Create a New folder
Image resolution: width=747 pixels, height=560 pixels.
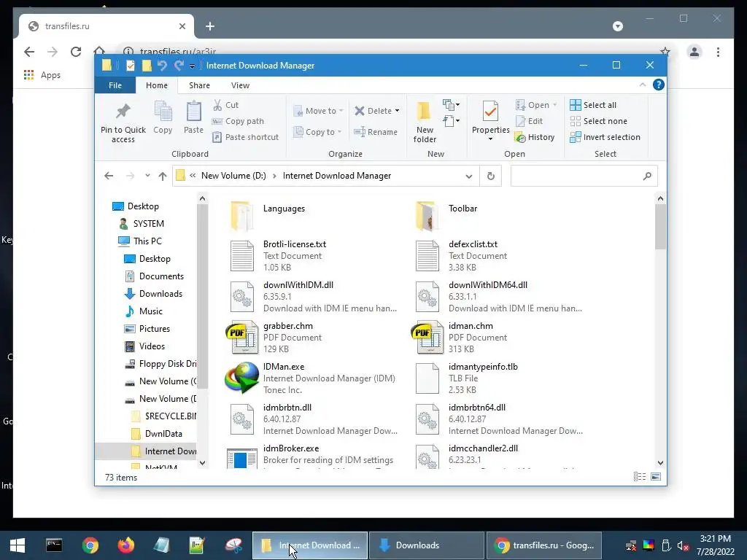coord(425,122)
